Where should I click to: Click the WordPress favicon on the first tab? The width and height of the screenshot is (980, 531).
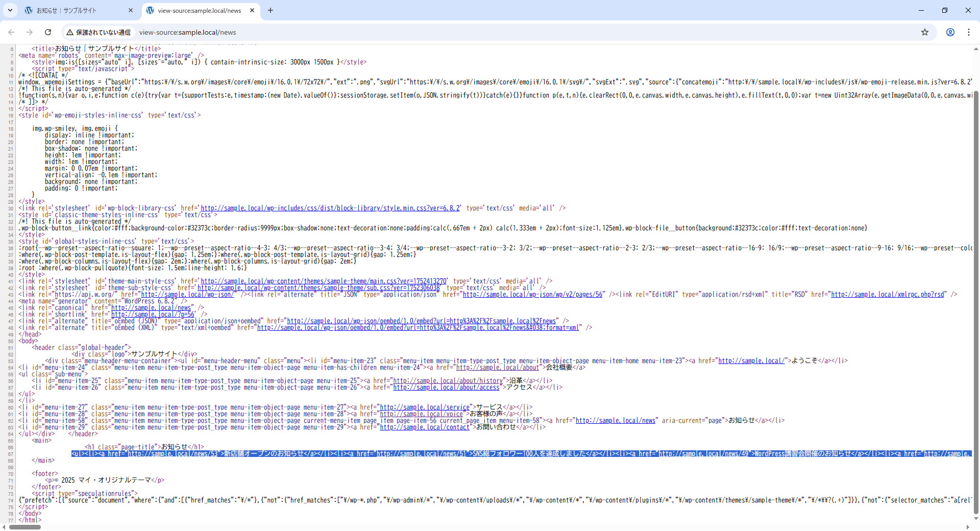(29, 10)
